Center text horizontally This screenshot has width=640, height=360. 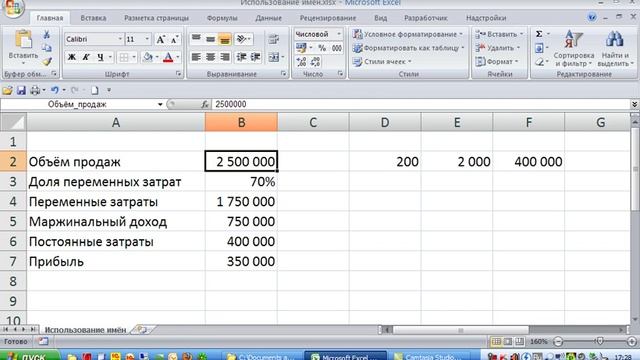tap(211, 57)
